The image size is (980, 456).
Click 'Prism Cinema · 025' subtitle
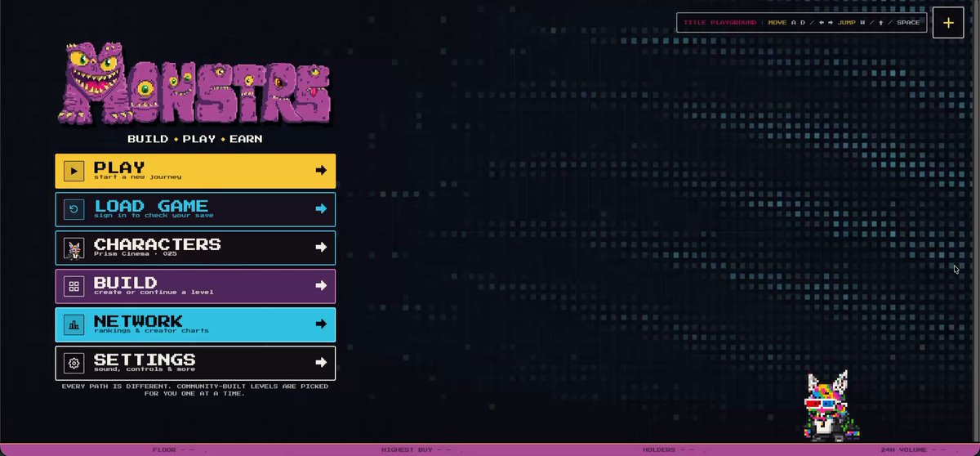point(135,253)
